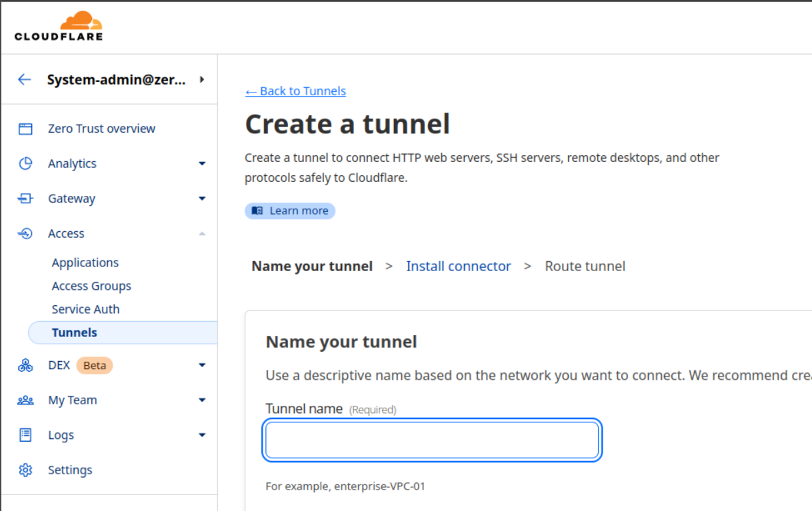Expand the Analytics dropdown arrow

click(202, 164)
